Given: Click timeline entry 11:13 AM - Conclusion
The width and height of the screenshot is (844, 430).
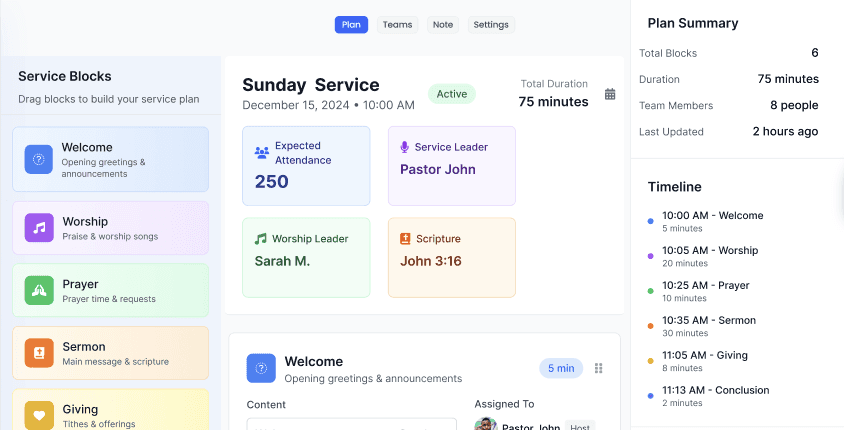Looking at the screenshot, I should (715, 390).
